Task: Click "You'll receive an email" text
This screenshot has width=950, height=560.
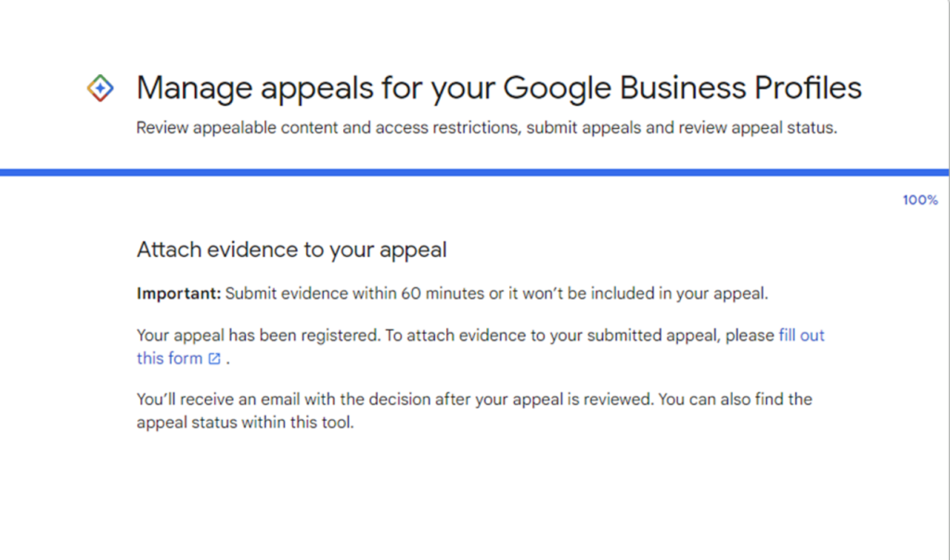Action: coord(221,400)
